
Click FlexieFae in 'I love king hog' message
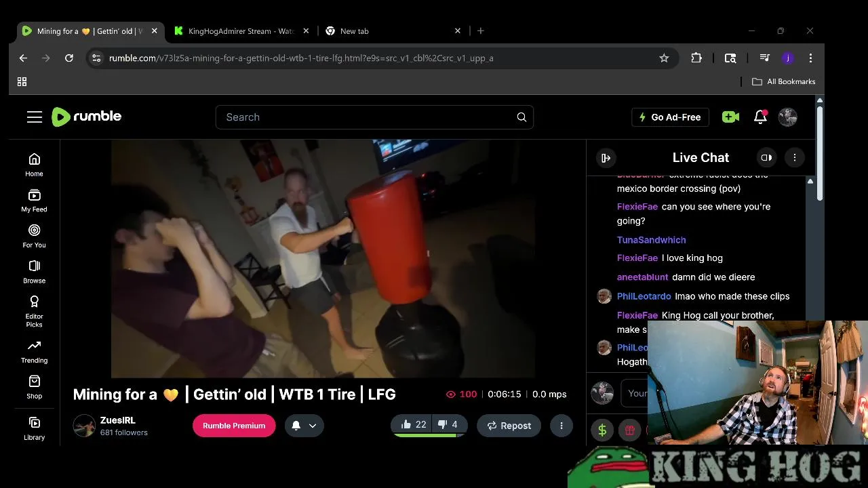tap(637, 258)
